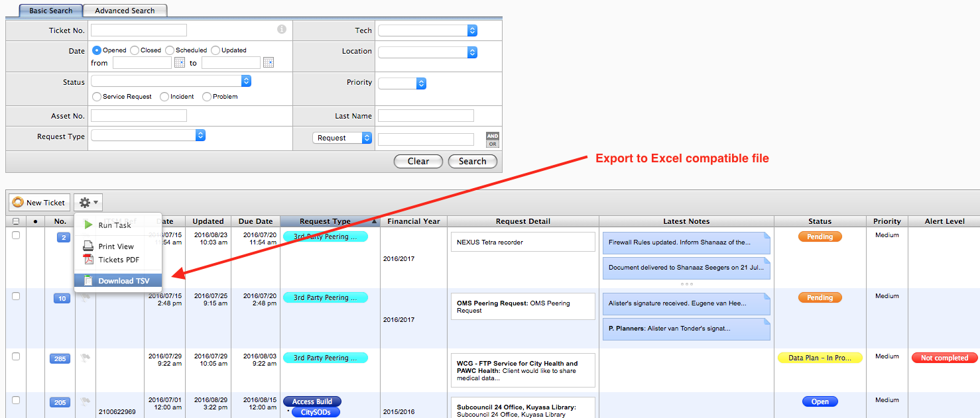Expand more notes ellipsis for ticket 2
This screenshot has width=980, height=418.
(686, 284)
